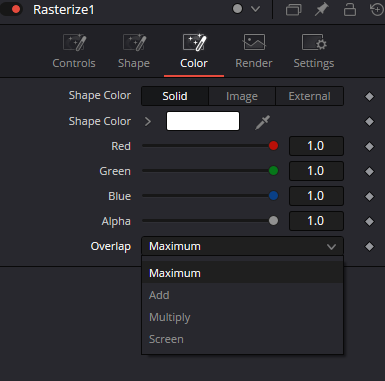The width and height of the screenshot is (385, 381).
Task: Click the Red slider handle
Action: coord(273,146)
